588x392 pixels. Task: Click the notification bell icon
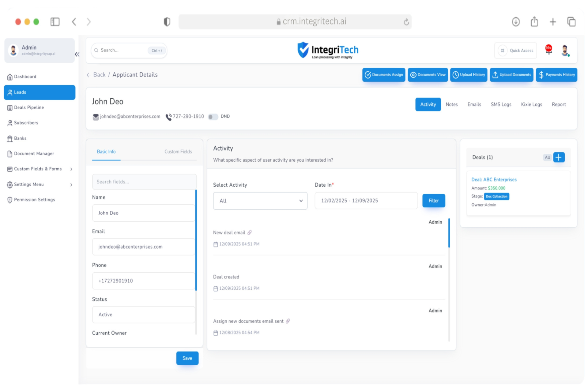click(x=548, y=50)
